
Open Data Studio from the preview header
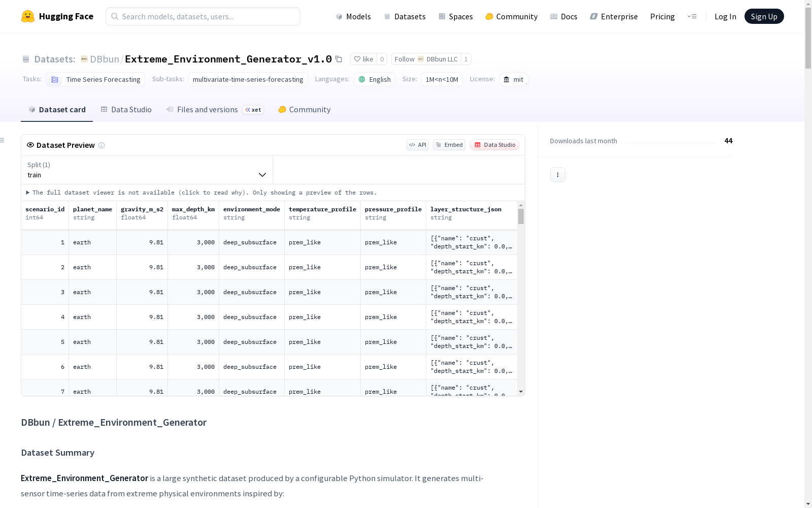tap(495, 145)
